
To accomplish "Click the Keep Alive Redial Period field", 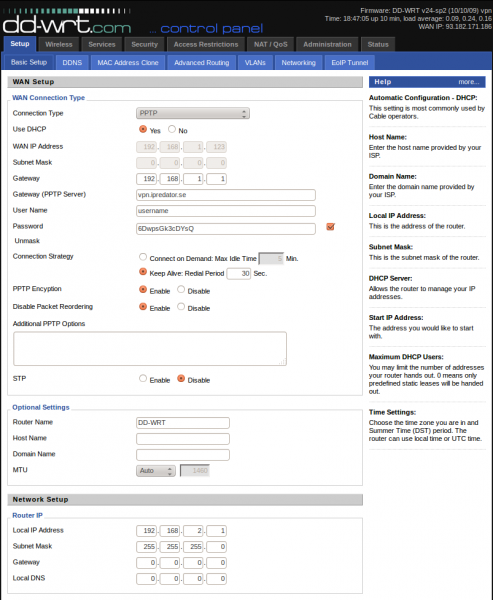I will pos(239,274).
